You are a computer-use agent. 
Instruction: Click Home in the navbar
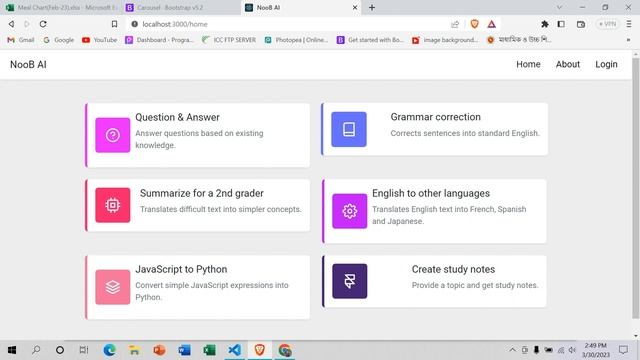(x=528, y=64)
